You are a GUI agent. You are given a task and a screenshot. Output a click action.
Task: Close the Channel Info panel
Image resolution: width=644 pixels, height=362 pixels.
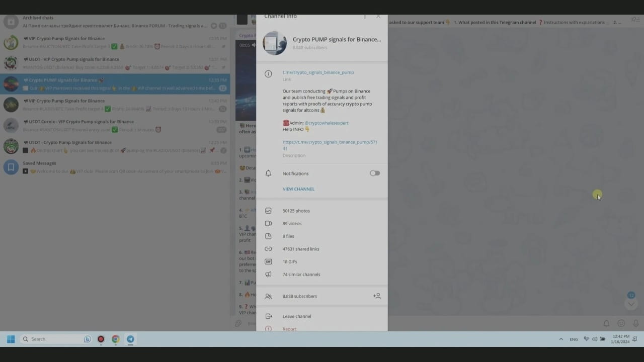378,17
